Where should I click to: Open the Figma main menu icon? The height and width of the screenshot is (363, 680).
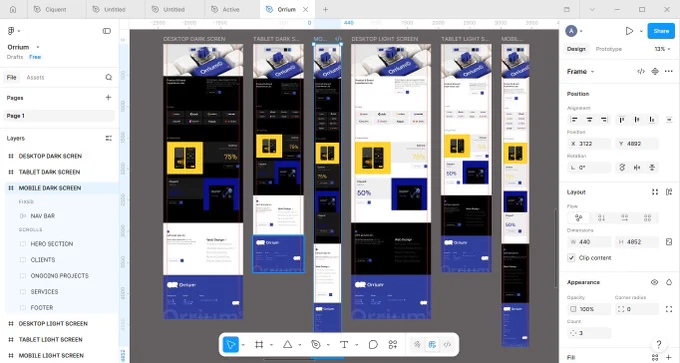(11, 31)
